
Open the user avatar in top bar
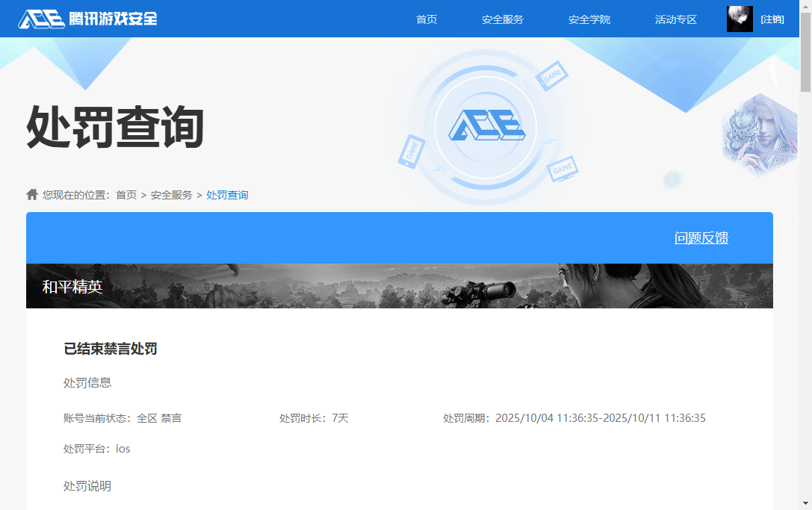(740, 18)
